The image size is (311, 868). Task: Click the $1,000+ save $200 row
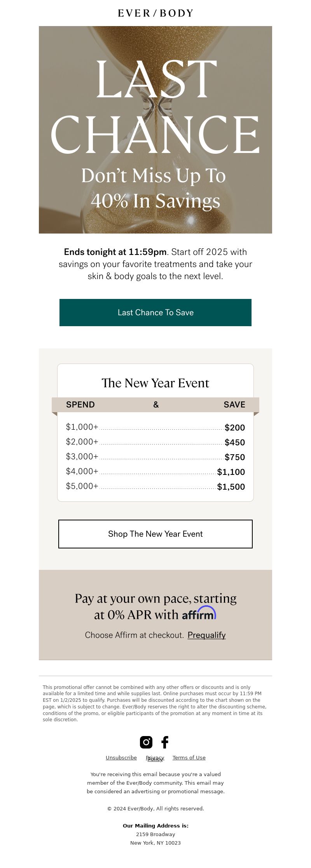[x=155, y=427]
